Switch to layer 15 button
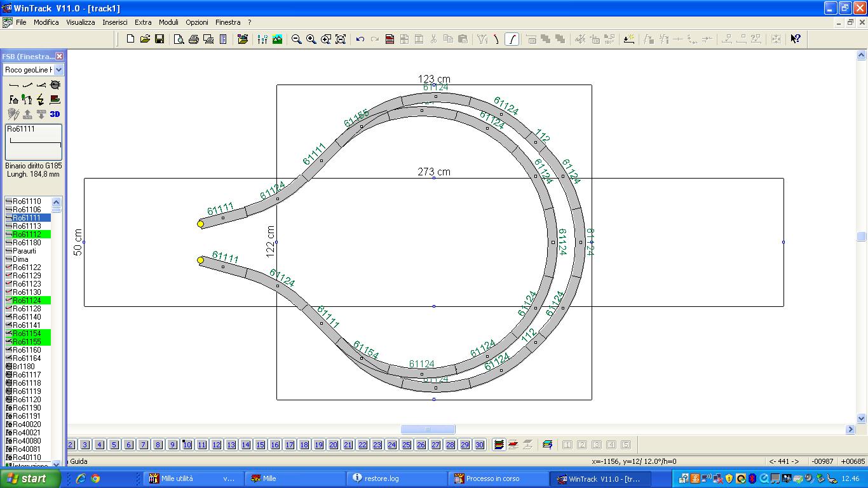 (x=260, y=445)
